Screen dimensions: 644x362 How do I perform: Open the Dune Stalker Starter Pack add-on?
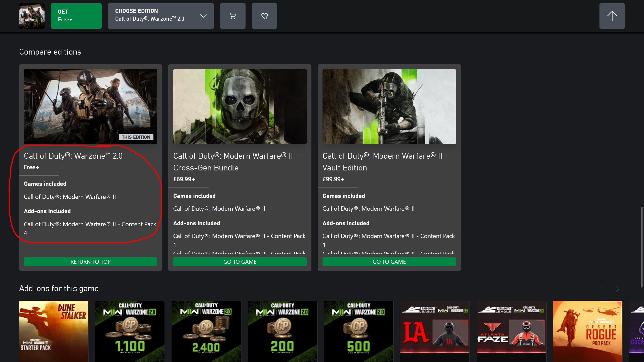[54, 331]
